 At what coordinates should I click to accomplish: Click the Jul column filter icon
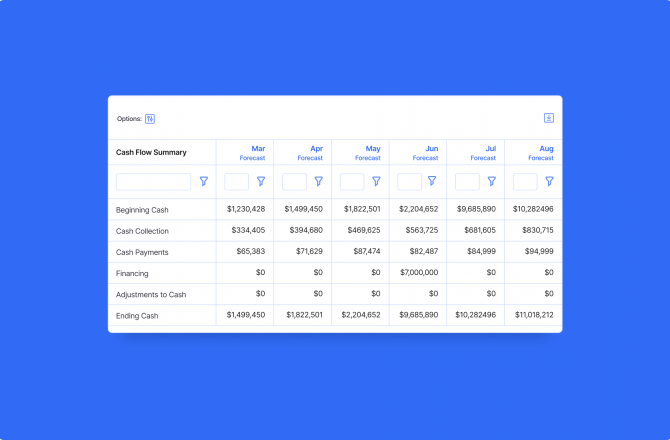coord(491,182)
